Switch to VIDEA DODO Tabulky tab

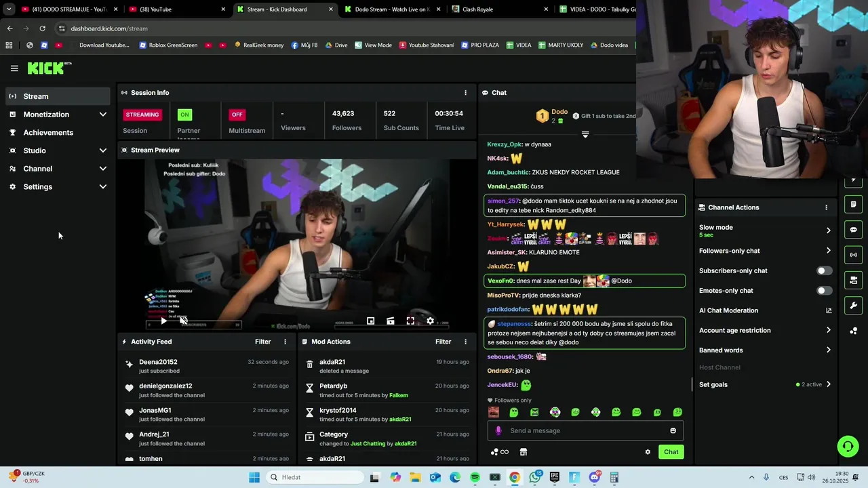(597, 9)
